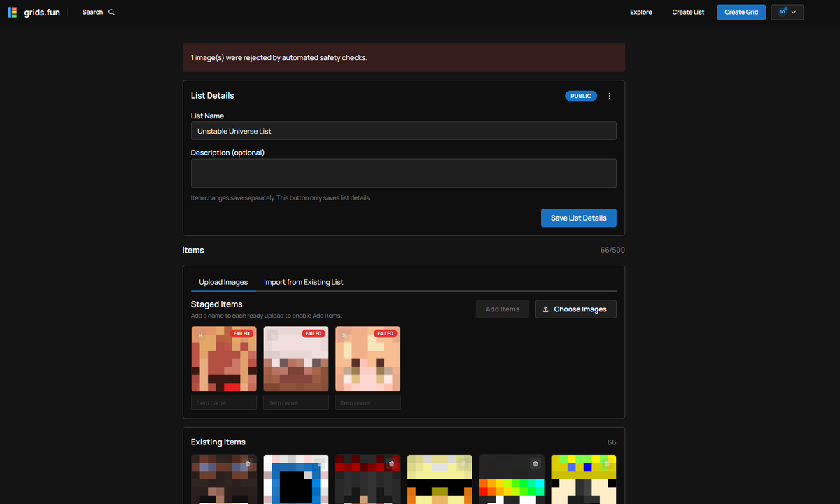840x504 pixels.
Task: Open the Explore page
Action: pyautogui.click(x=641, y=13)
